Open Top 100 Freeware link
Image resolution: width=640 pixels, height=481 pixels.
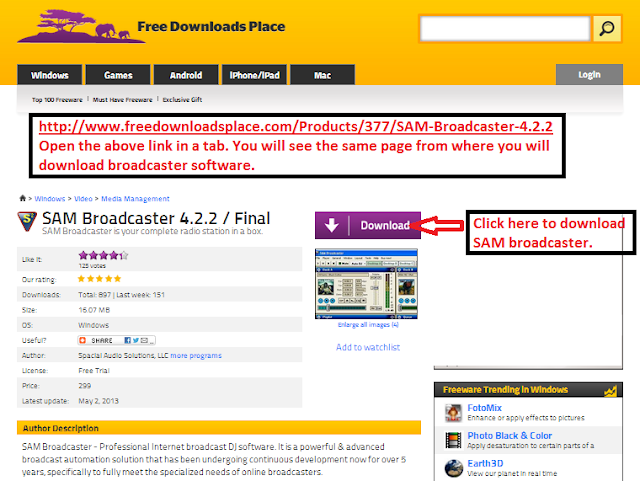coord(57,100)
